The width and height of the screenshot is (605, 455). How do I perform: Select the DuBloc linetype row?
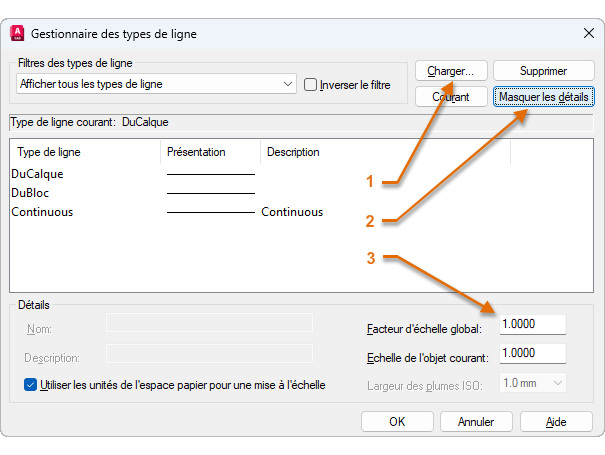click(x=31, y=193)
